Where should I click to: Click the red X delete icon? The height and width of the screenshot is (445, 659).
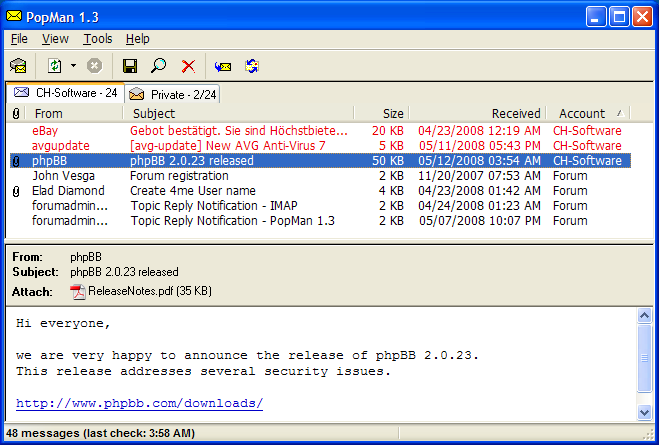tap(188, 66)
